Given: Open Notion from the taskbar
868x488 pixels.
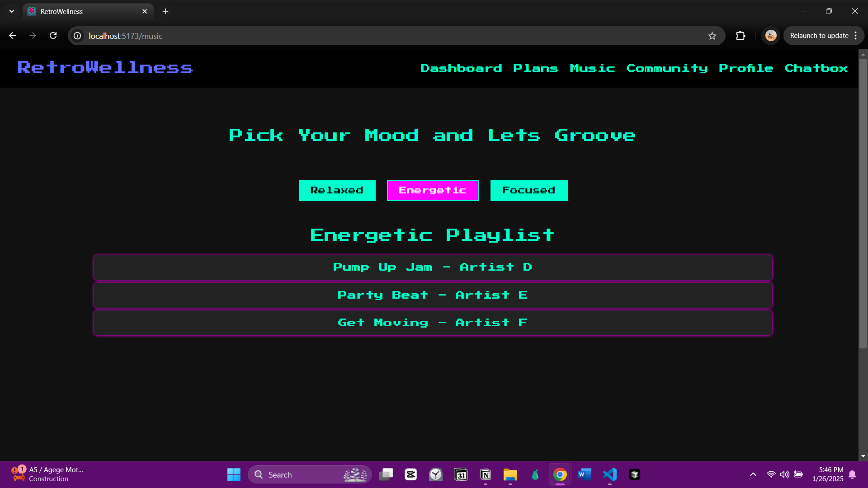Looking at the screenshot, I should (486, 474).
